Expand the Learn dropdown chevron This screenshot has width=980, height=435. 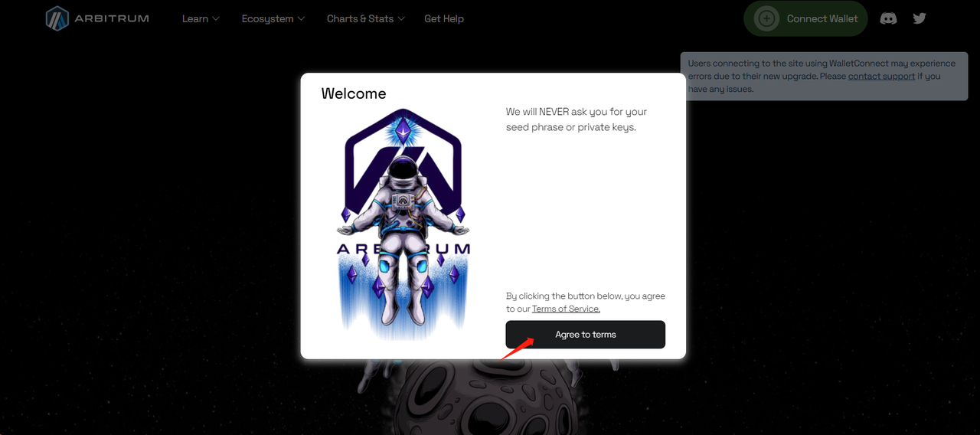click(x=216, y=18)
